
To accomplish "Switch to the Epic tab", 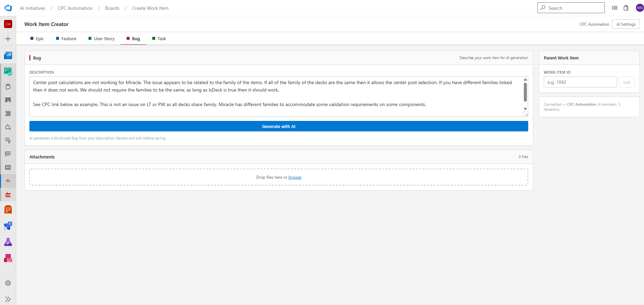I will (37, 39).
